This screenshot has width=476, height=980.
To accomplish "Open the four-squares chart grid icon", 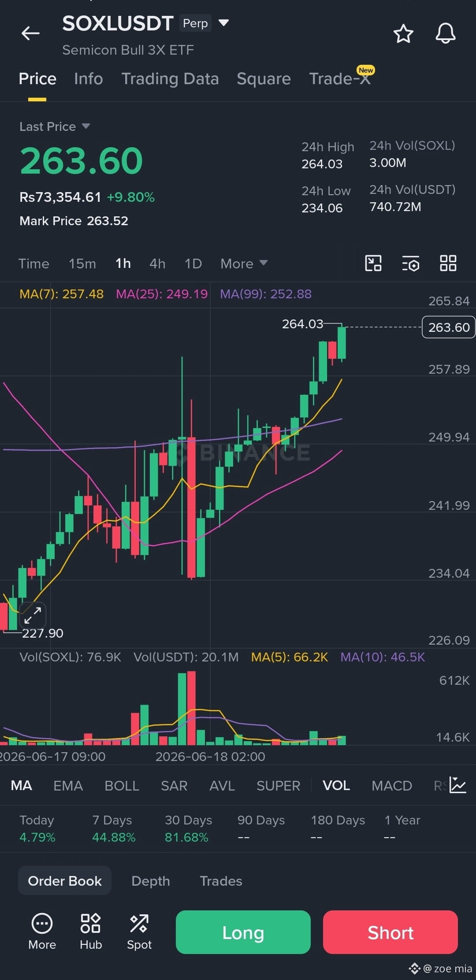I will point(448,264).
